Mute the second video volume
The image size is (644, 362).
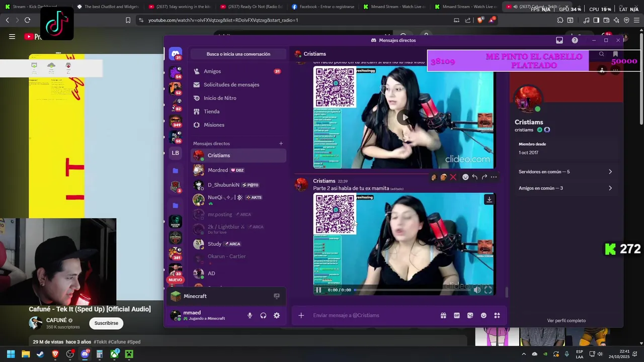click(x=477, y=290)
